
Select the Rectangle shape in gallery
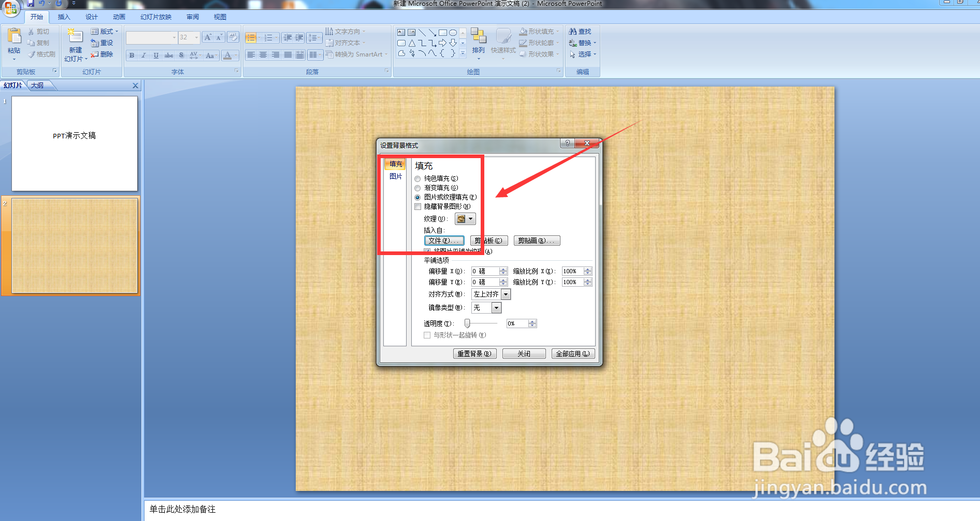tap(443, 32)
